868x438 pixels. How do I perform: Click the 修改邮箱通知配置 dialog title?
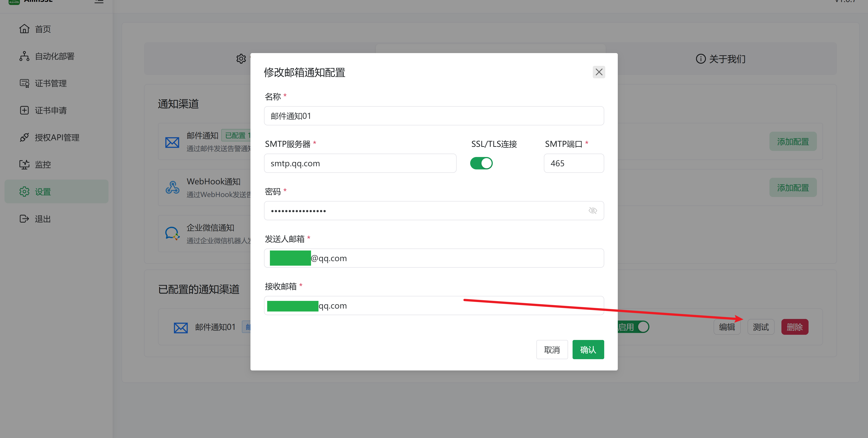(305, 72)
